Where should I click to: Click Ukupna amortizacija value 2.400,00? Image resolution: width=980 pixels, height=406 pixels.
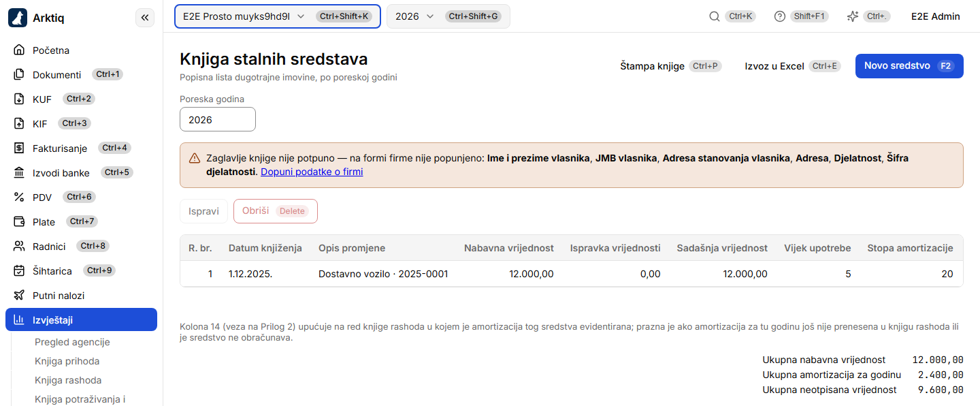(x=941, y=375)
